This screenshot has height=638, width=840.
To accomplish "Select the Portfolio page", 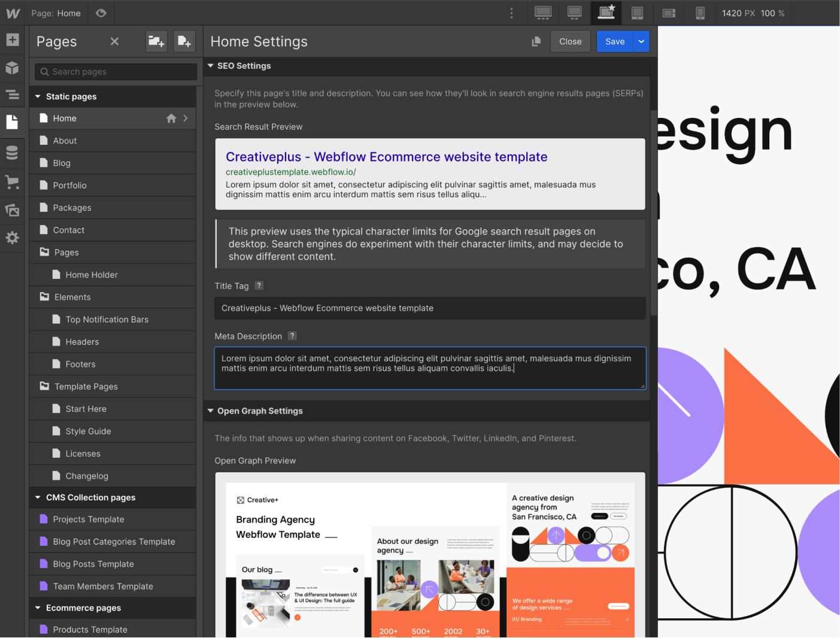I will tap(113, 186).
